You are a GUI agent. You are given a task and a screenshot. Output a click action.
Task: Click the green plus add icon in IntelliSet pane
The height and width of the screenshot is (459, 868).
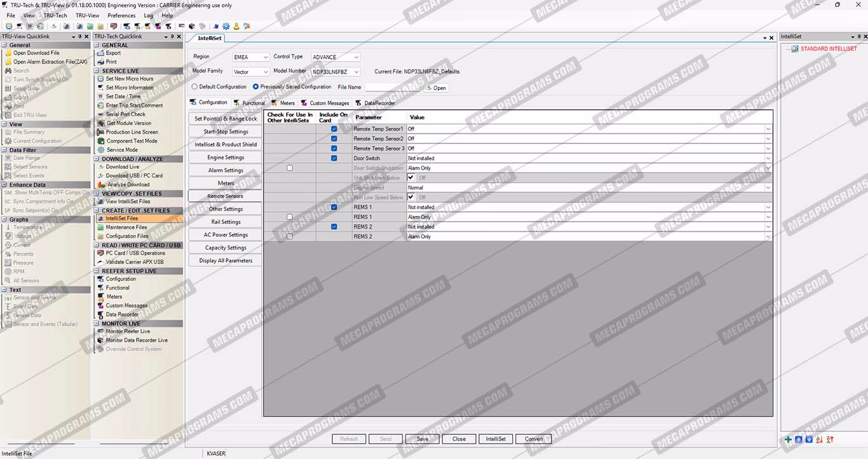point(789,439)
